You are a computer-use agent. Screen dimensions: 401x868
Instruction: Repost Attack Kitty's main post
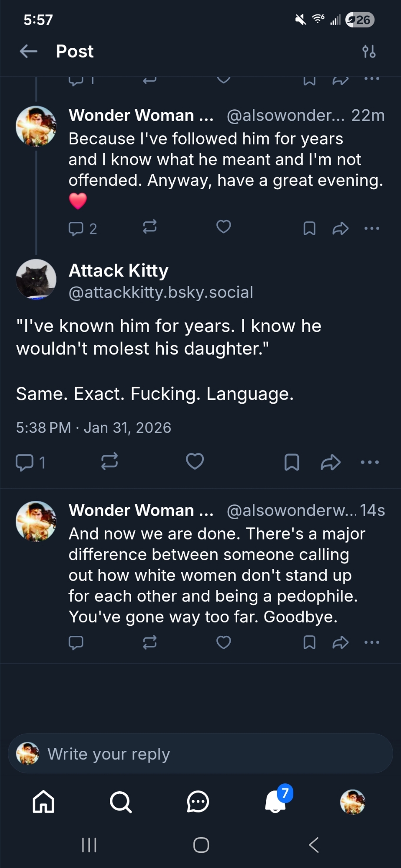pyautogui.click(x=109, y=461)
